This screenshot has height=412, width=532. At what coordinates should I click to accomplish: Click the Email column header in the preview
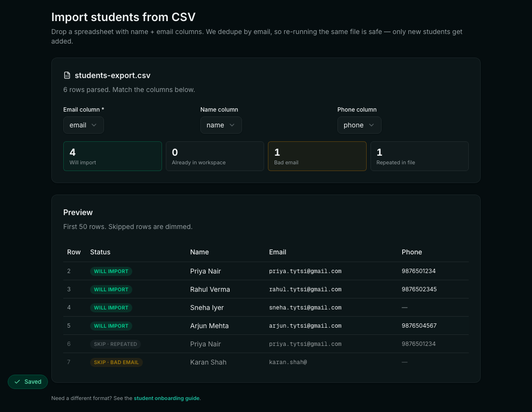click(x=278, y=252)
